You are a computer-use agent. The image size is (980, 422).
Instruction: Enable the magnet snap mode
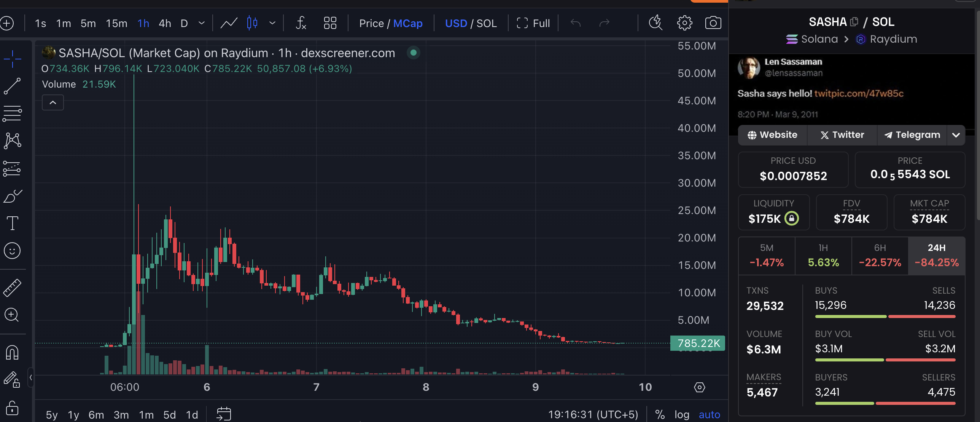click(x=12, y=352)
